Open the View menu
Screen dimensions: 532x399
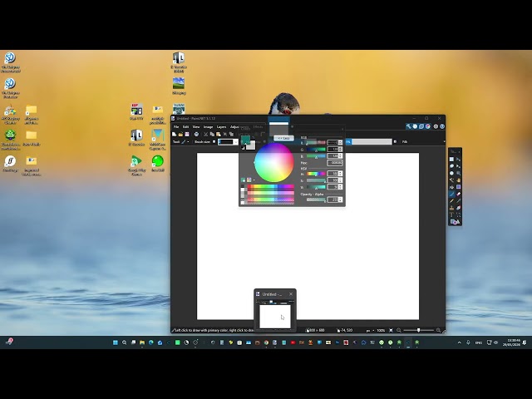(x=196, y=127)
